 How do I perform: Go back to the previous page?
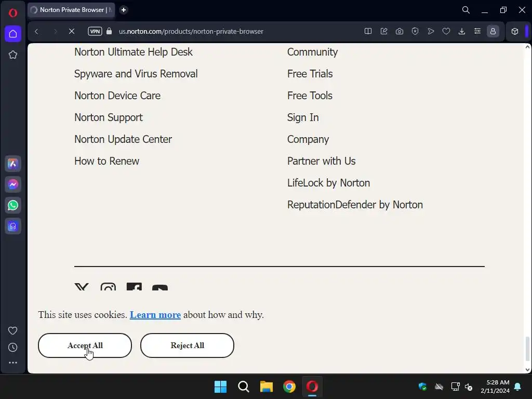tap(37, 31)
